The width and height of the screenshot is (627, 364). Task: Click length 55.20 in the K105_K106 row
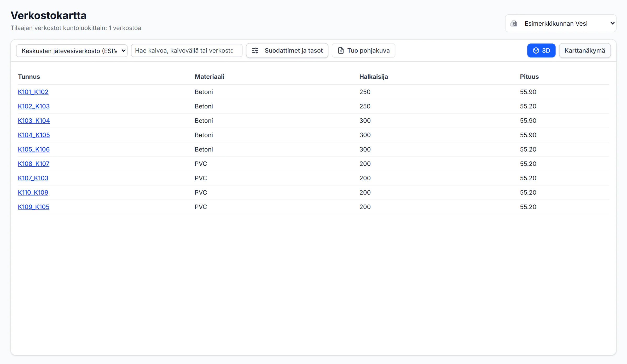[x=528, y=149]
